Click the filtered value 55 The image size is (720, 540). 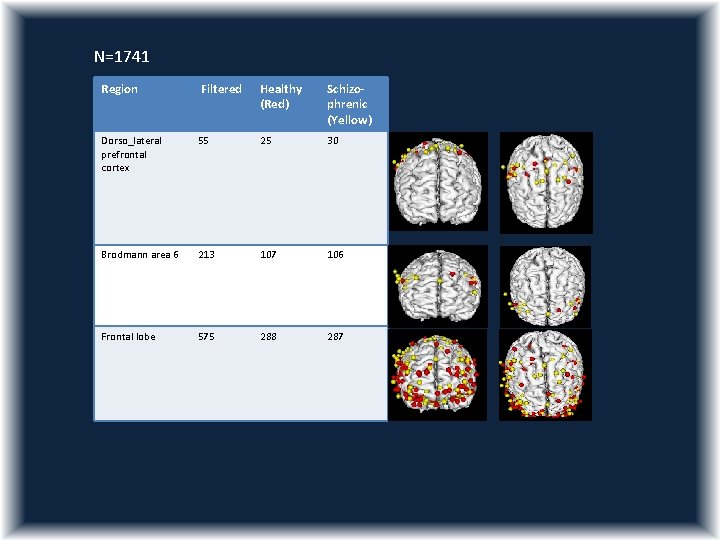click(x=203, y=141)
